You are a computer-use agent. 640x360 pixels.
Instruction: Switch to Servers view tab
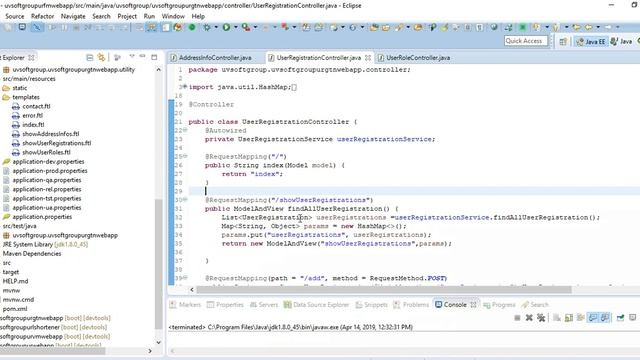tap(264, 304)
